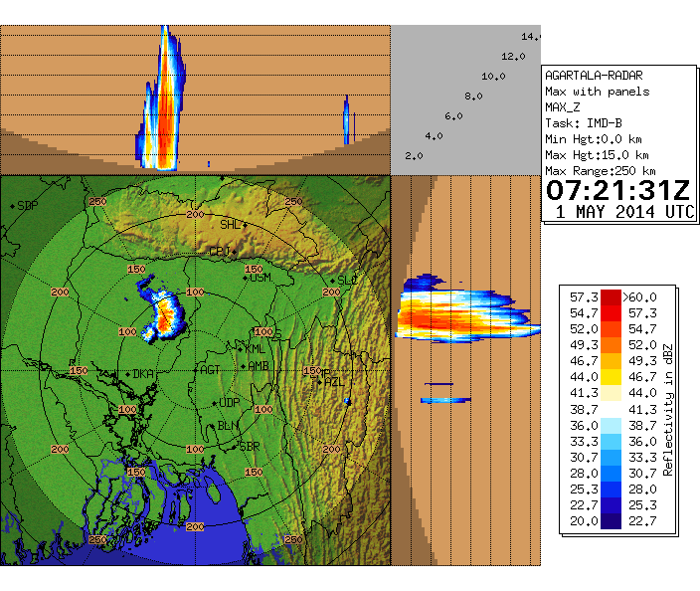Click the AGT radar site marker
Viewport: 700px width, 591px height.
[x=196, y=370]
